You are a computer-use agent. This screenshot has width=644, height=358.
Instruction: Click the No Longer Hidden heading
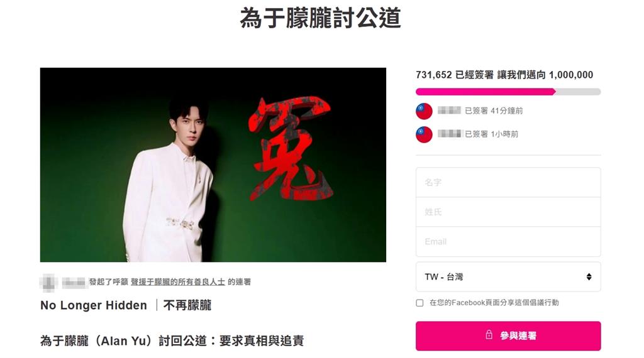point(94,305)
